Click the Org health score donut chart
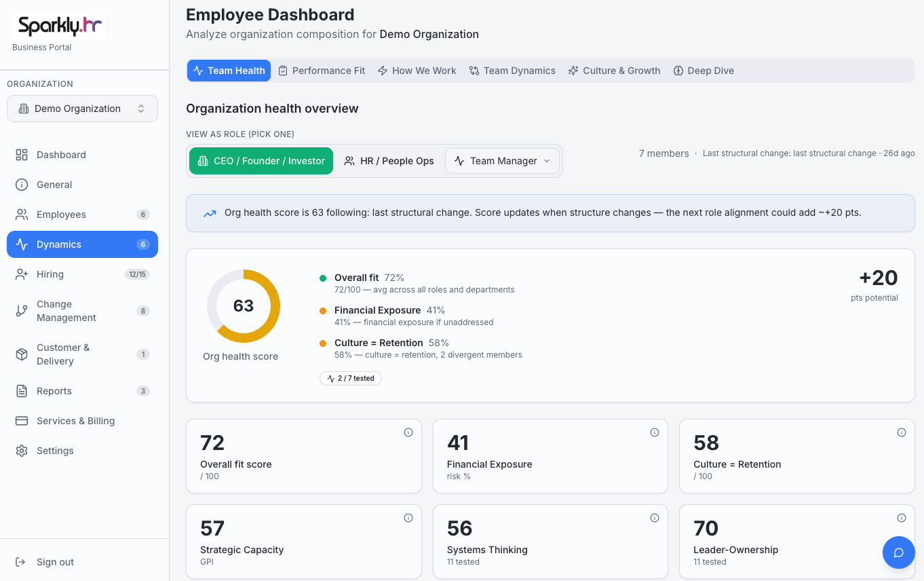Viewport: 924px width, 581px height. (x=244, y=306)
